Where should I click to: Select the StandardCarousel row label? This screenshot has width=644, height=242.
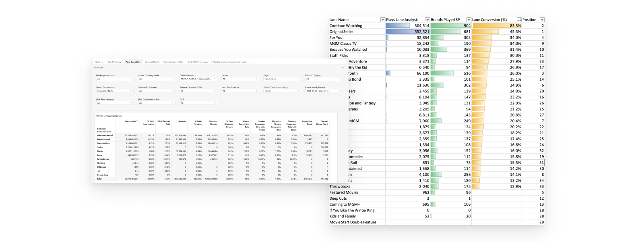tap(105, 136)
